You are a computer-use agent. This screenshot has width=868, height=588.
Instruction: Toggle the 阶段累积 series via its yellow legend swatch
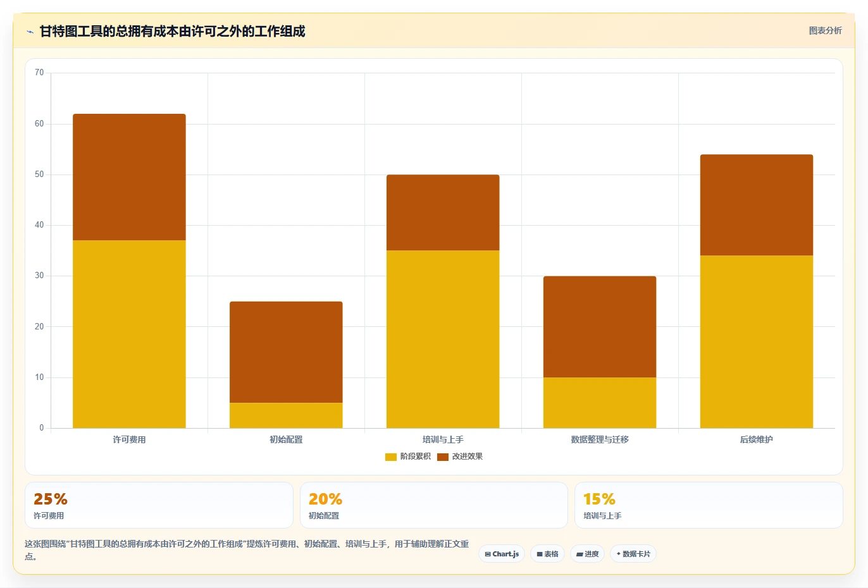pyautogui.click(x=391, y=456)
